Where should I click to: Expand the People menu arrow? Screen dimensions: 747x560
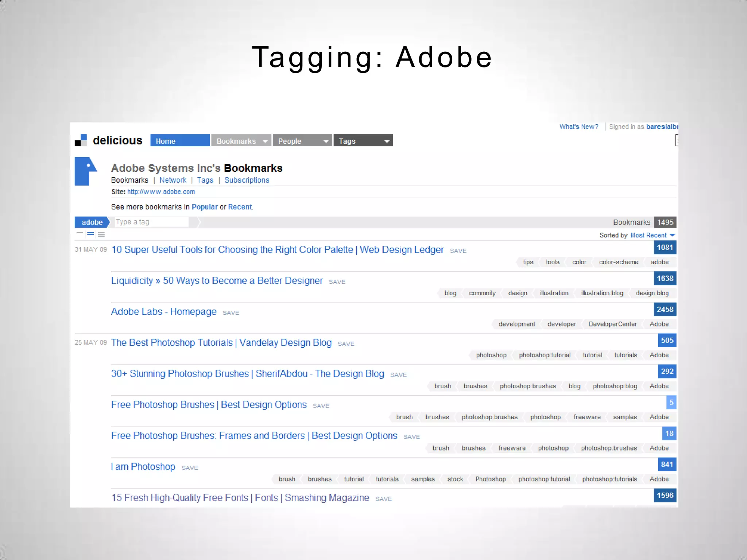click(x=326, y=141)
